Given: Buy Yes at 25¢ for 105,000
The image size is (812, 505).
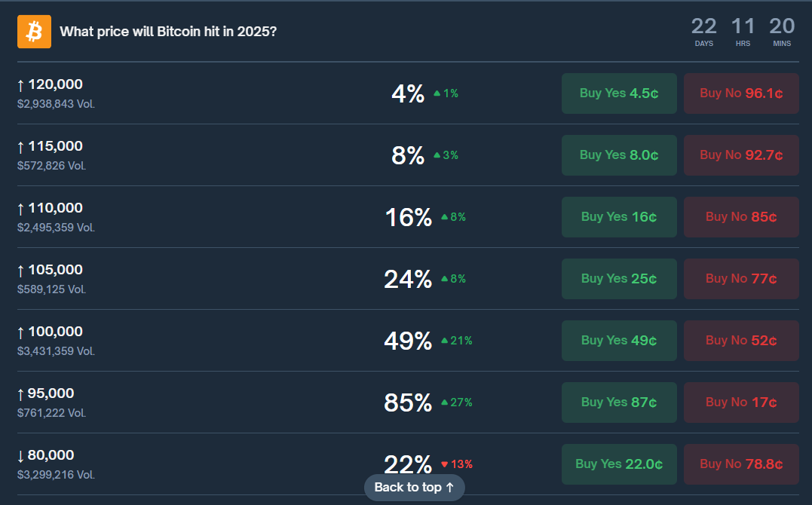Looking at the screenshot, I should coord(619,278).
